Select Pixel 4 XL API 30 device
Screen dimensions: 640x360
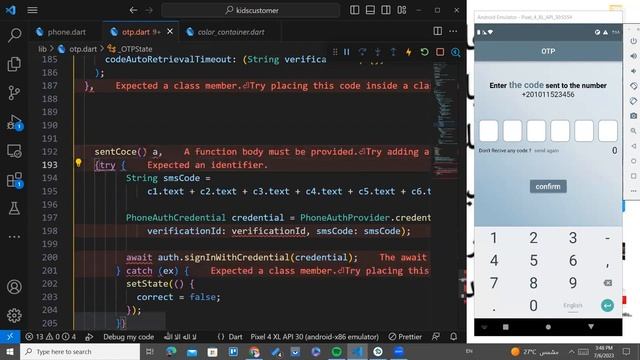click(x=314, y=337)
